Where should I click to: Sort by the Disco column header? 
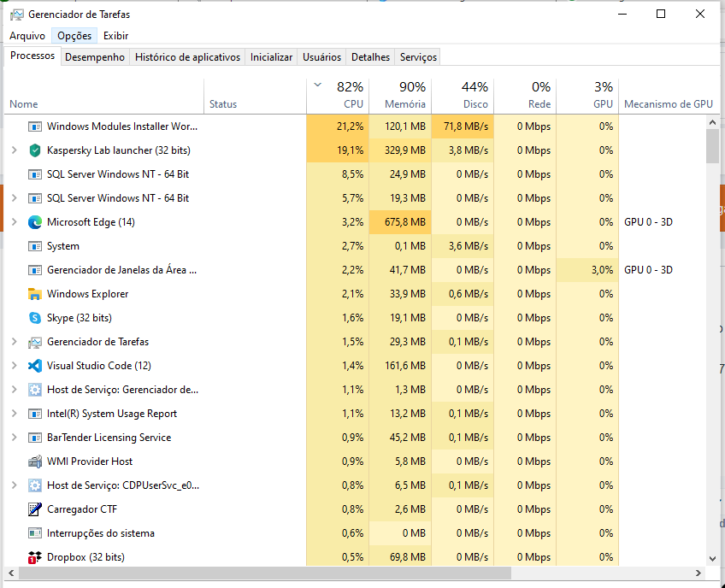(x=463, y=97)
